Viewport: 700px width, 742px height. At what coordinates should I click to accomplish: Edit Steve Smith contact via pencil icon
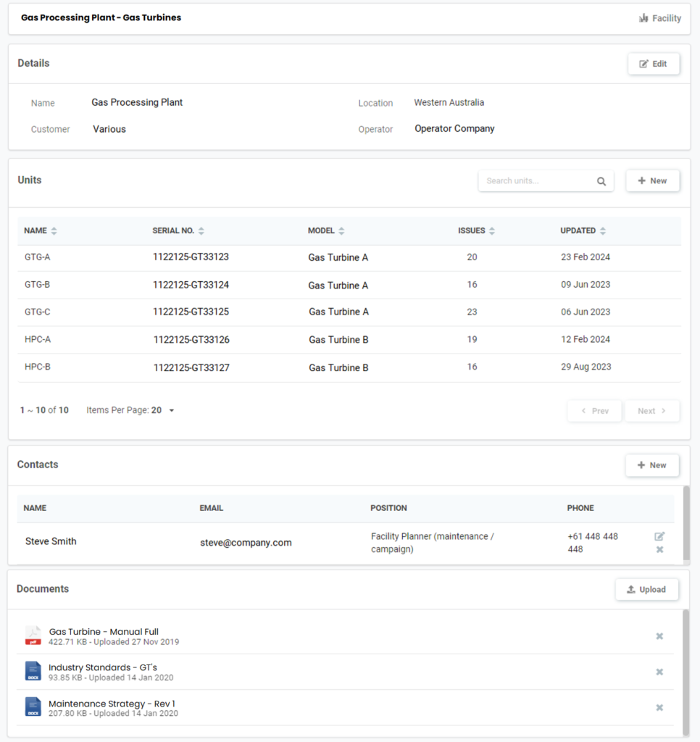(x=659, y=536)
